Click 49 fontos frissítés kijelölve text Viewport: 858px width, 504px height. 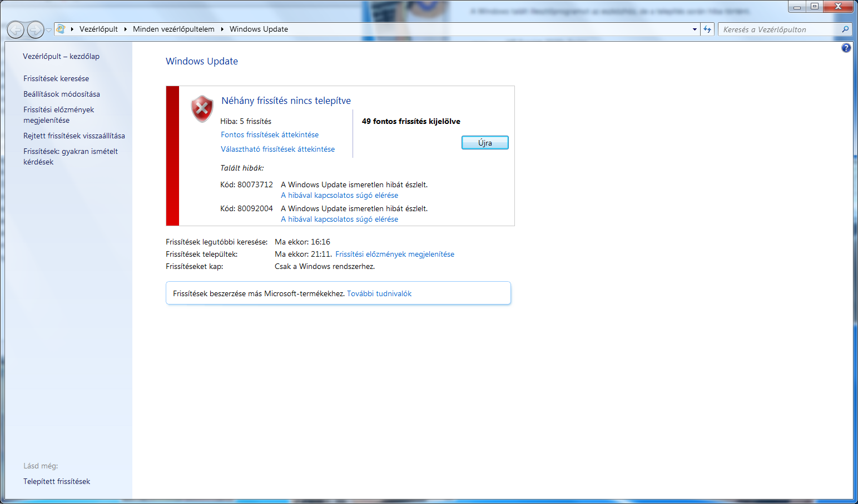[x=411, y=121]
